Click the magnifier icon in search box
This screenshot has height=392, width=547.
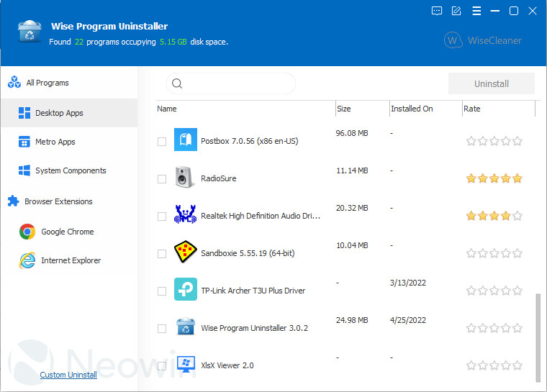click(x=177, y=84)
